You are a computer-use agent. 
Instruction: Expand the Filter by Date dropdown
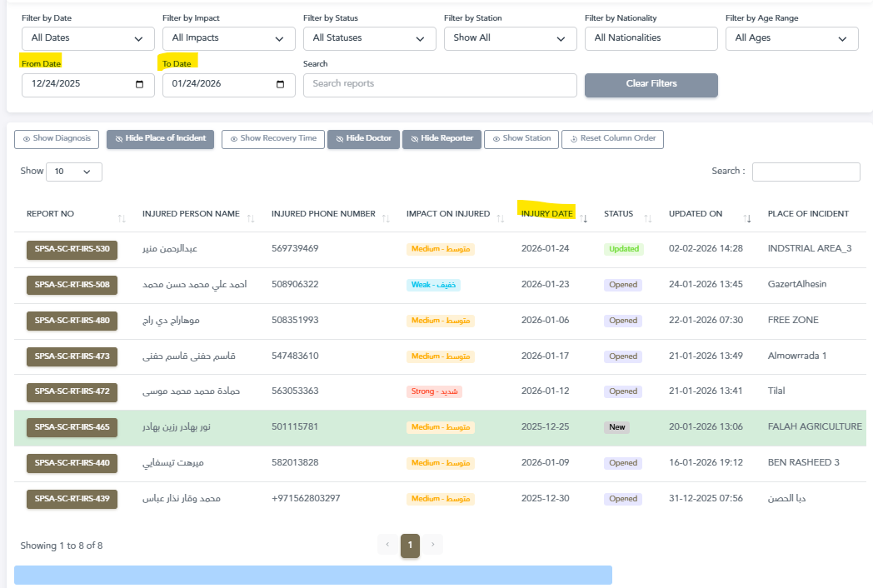point(87,38)
